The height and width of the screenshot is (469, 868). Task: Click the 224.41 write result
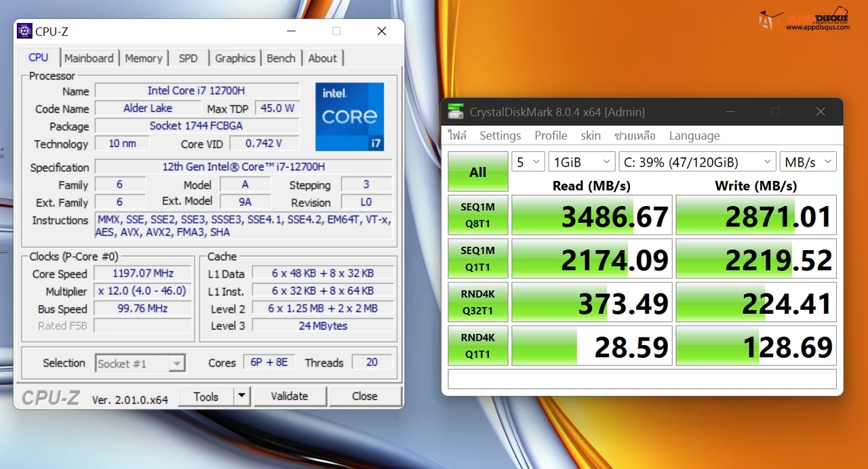(x=756, y=302)
